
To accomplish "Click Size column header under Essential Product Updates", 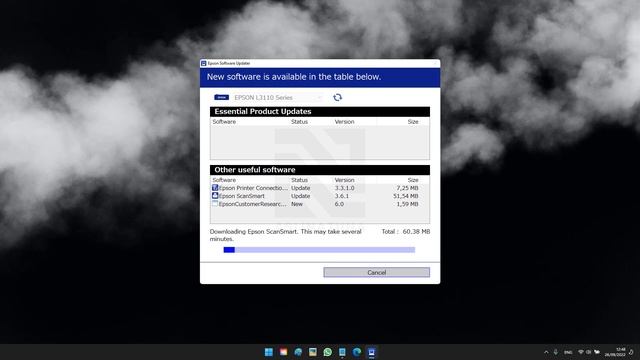I will (413, 122).
